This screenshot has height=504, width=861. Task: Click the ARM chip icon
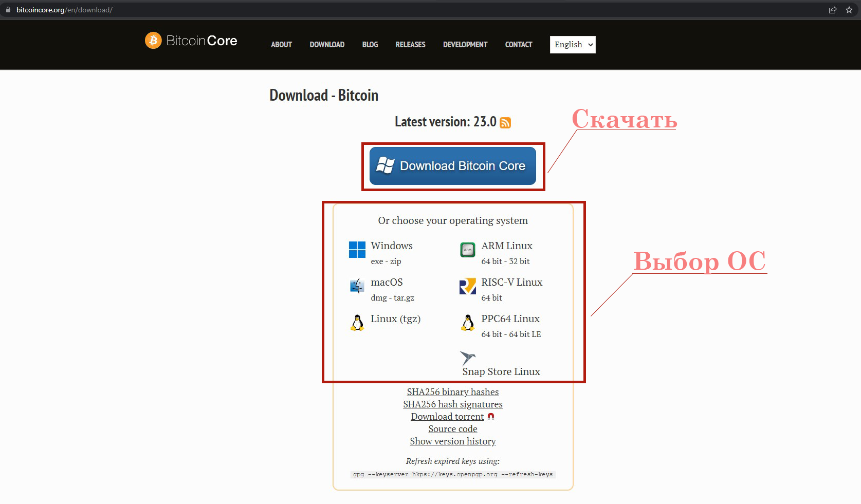(468, 250)
